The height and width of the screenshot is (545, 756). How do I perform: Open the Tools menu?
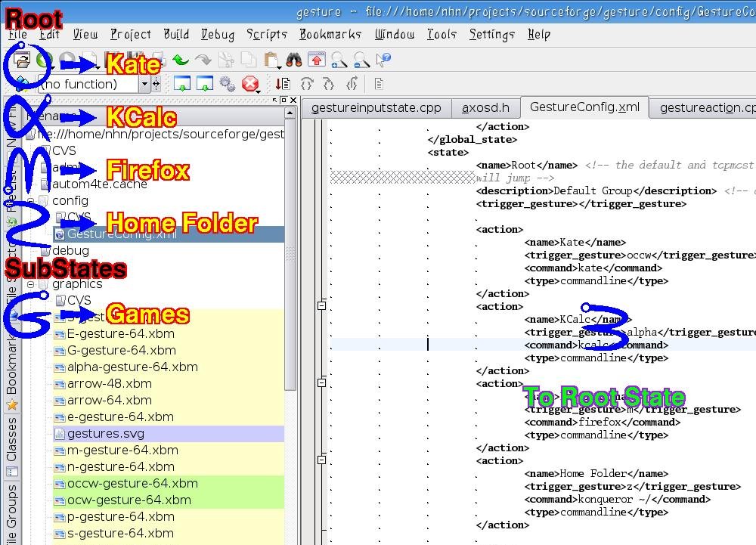coord(442,34)
